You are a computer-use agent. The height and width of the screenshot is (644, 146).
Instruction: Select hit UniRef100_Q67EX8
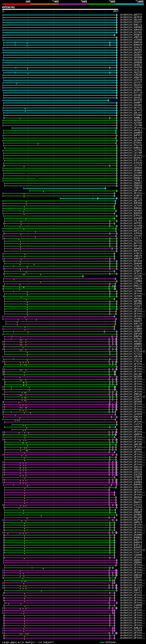(131, 18)
